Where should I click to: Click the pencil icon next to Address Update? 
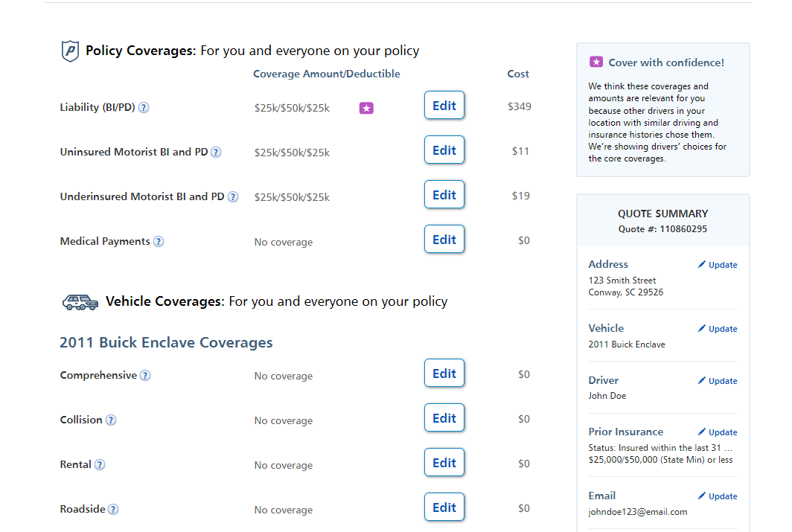(x=700, y=264)
